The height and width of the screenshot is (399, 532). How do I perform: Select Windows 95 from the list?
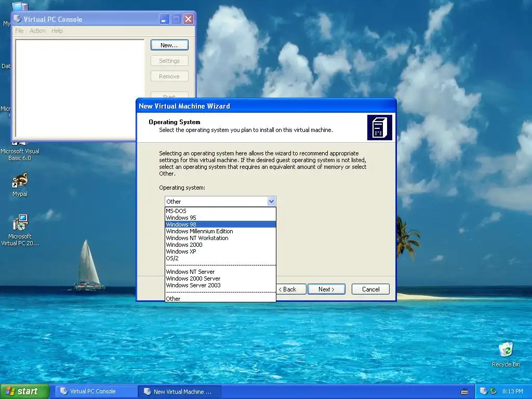[x=220, y=218]
